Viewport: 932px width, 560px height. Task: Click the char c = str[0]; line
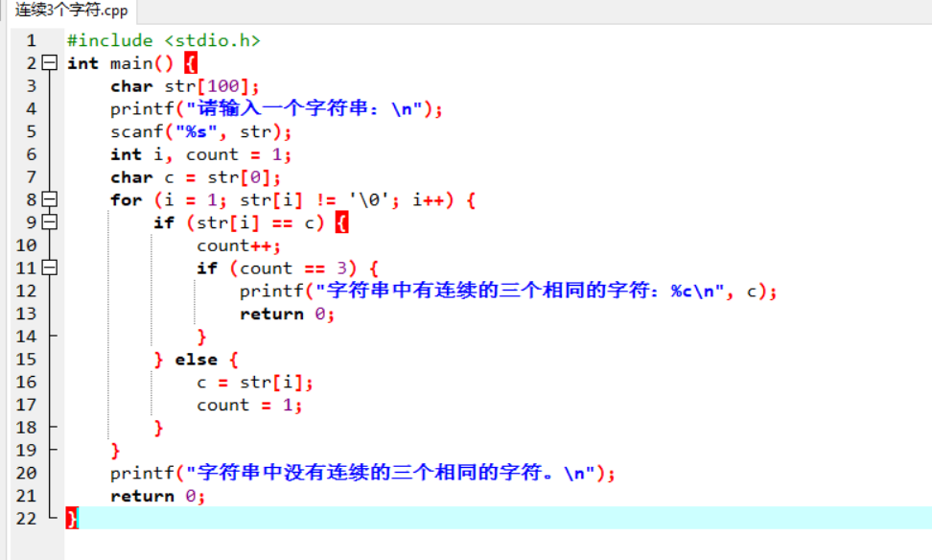pos(196,177)
